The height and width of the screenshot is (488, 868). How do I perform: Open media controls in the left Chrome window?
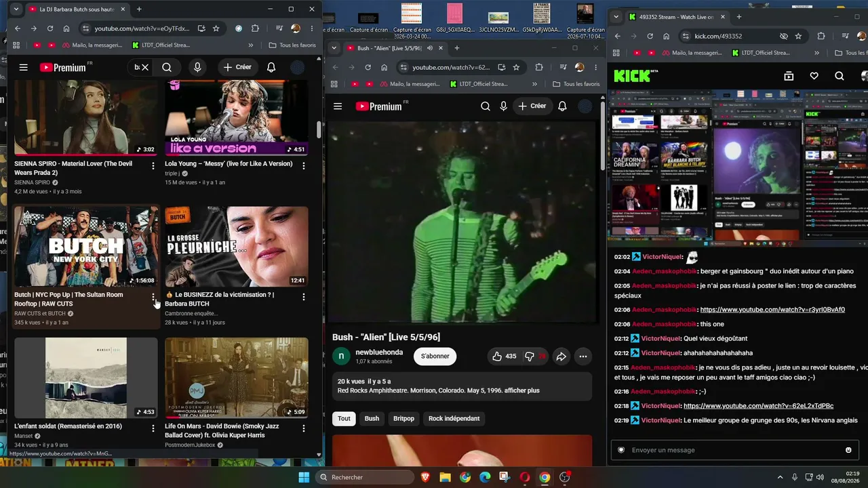279,28
